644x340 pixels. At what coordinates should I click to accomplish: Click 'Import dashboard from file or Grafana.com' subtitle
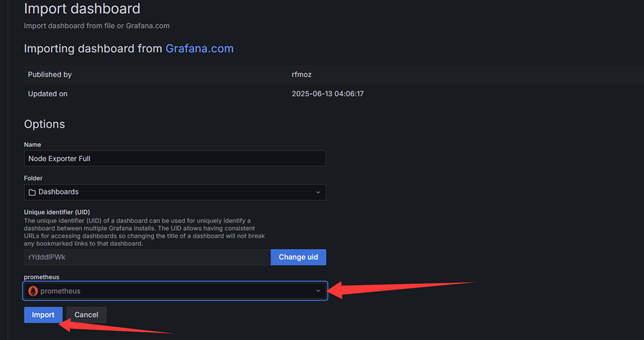(97, 26)
